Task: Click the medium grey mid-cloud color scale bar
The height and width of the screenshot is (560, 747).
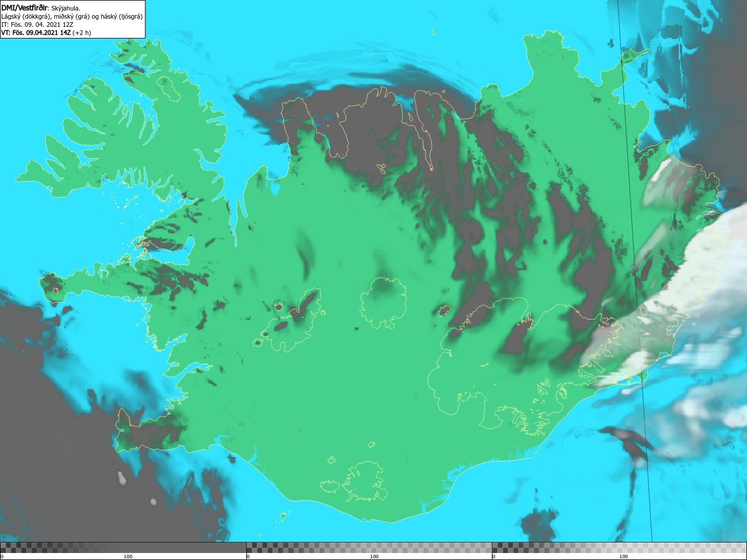Action: 369,548
